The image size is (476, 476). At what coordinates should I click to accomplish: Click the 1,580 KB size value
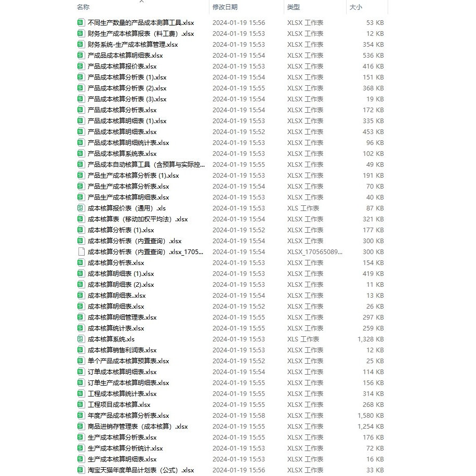point(371,415)
